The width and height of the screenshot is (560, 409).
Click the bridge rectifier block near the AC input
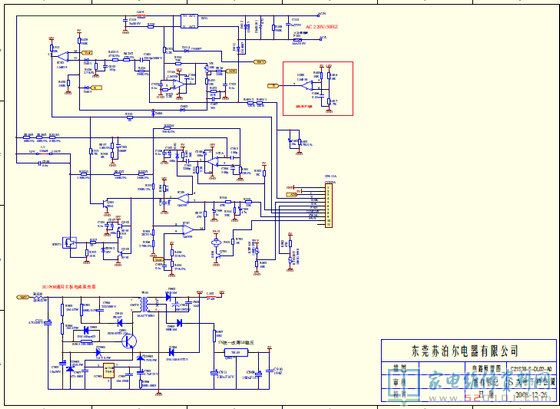[x=189, y=21]
